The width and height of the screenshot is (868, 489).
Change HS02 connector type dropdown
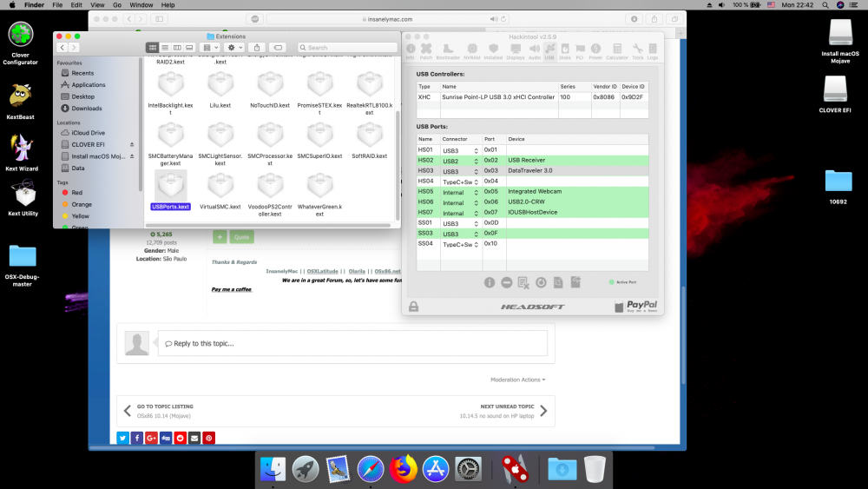(x=461, y=162)
